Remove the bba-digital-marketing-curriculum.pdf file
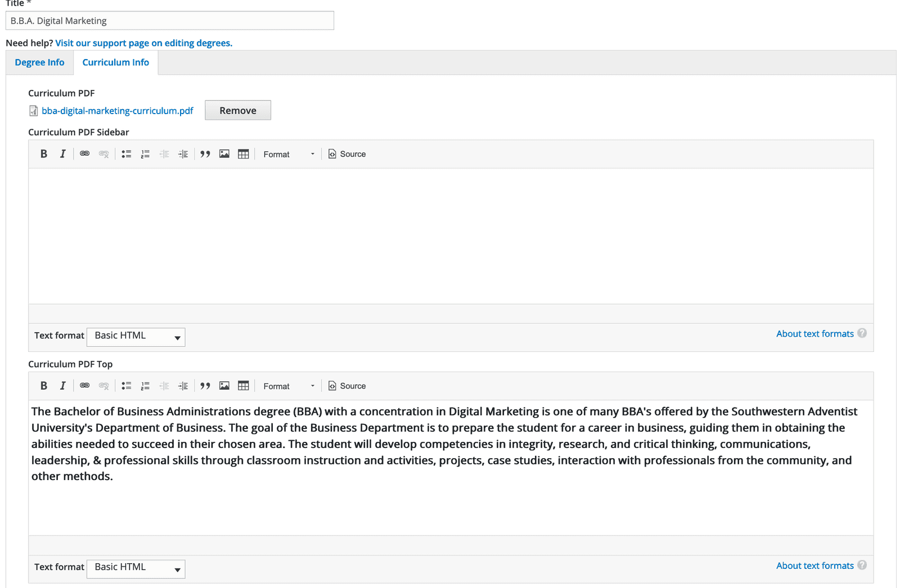Image resolution: width=900 pixels, height=588 pixels. pyautogui.click(x=237, y=110)
